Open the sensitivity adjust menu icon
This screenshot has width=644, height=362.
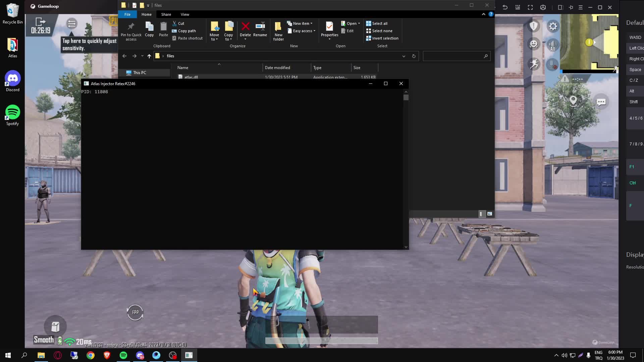coord(71,23)
